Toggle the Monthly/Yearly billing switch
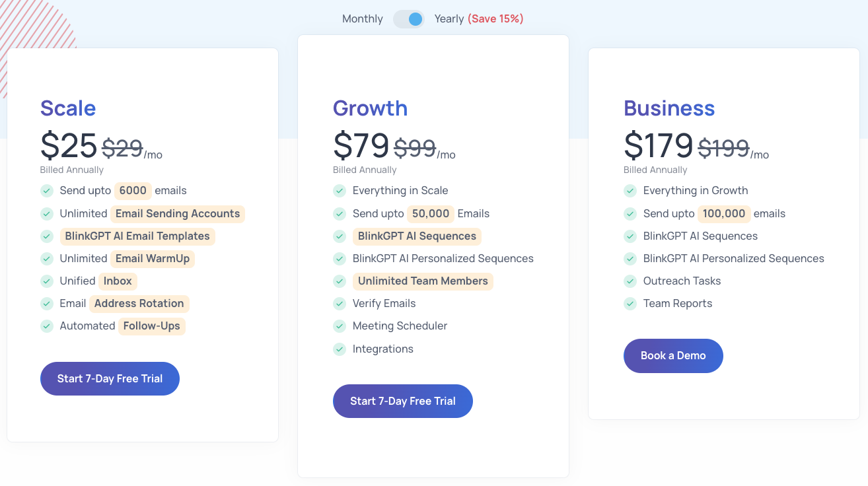Image resolution: width=868 pixels, height=486 pixels. click(x=409, y=19)
